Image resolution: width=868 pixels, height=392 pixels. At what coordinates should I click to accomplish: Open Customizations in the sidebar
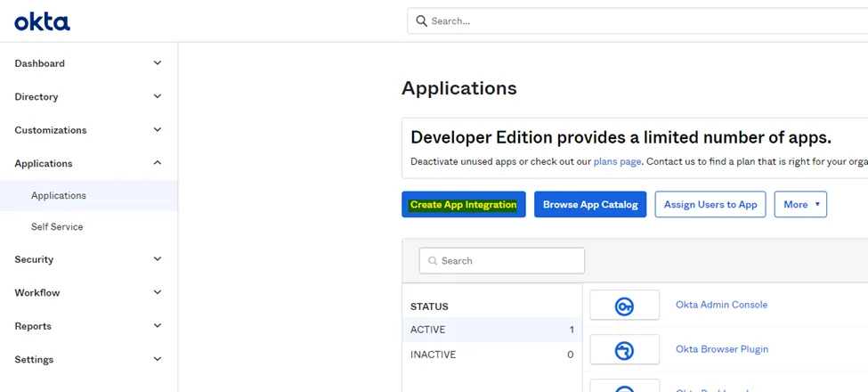pyautogui.click(x=51, y=130)
